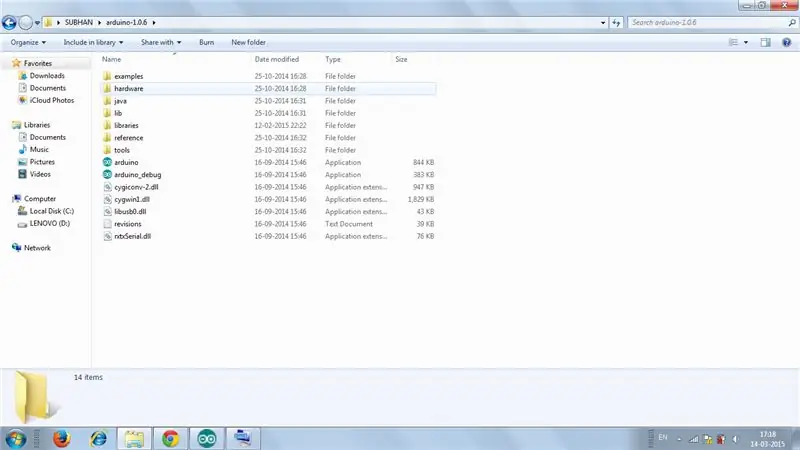Open the Videos library

40,174
